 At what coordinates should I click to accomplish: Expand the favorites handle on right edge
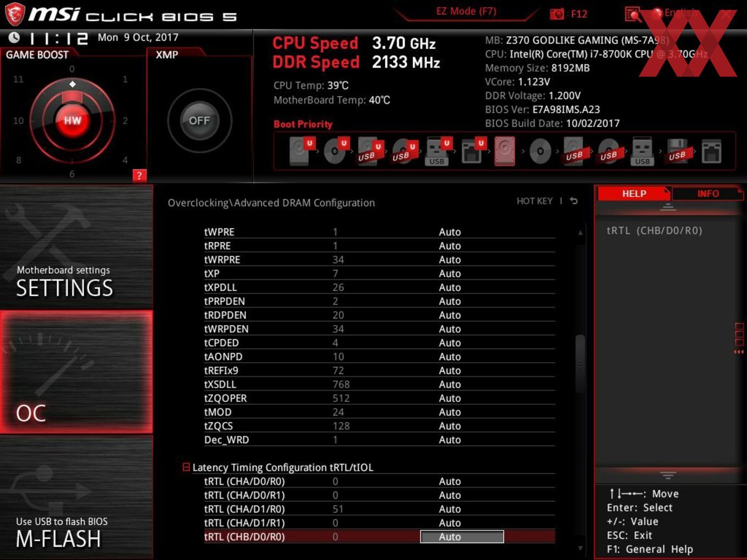pyautogui.click(x=739, y=338)
